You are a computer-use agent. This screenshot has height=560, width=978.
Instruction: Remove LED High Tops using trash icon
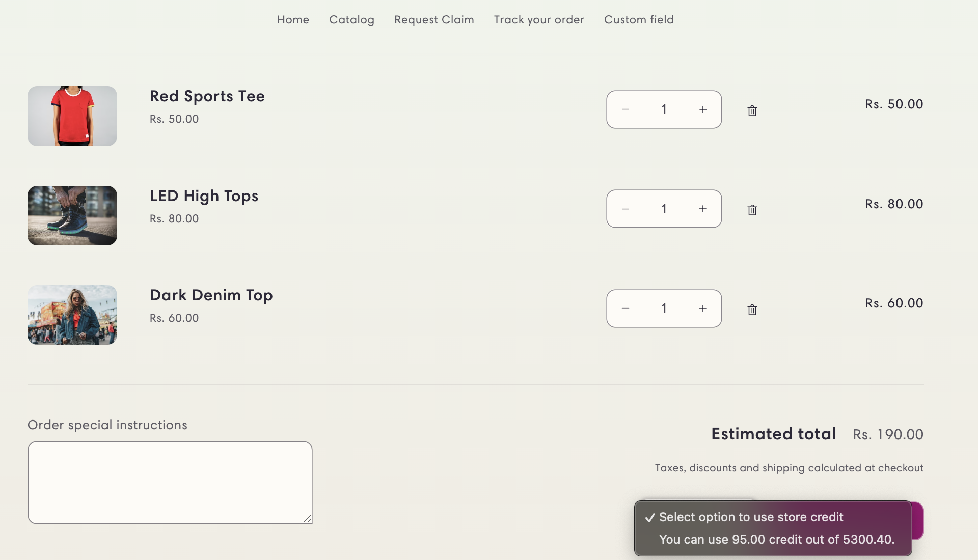pyautogui.click(x=752, y=210)
